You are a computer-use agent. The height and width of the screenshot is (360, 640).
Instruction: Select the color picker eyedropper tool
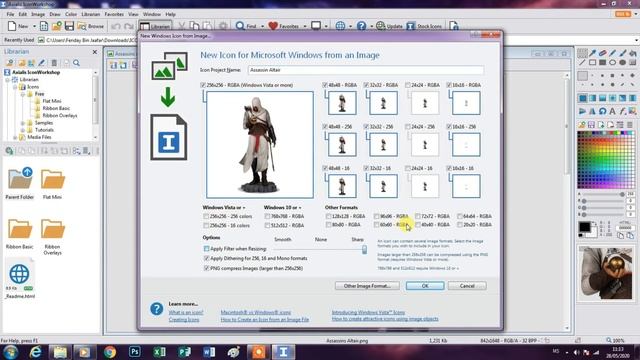coord(592,53)
